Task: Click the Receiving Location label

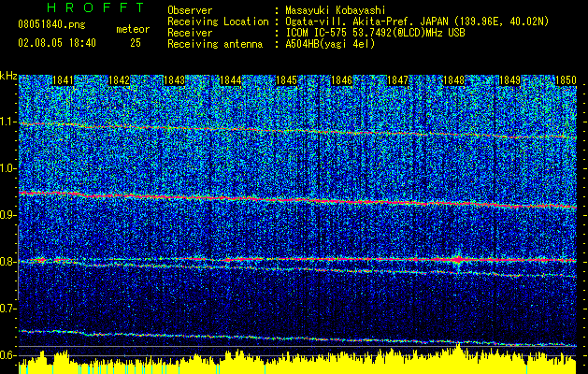Action: click(213, 21)
